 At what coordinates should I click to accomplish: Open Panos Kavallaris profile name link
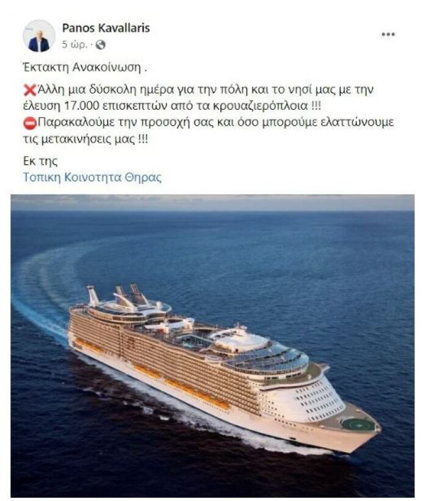(106, 28)
